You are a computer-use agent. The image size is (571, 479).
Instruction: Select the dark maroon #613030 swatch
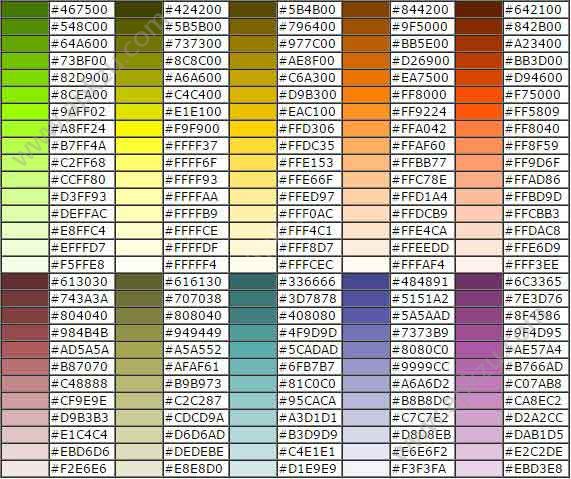coord(25,282)
